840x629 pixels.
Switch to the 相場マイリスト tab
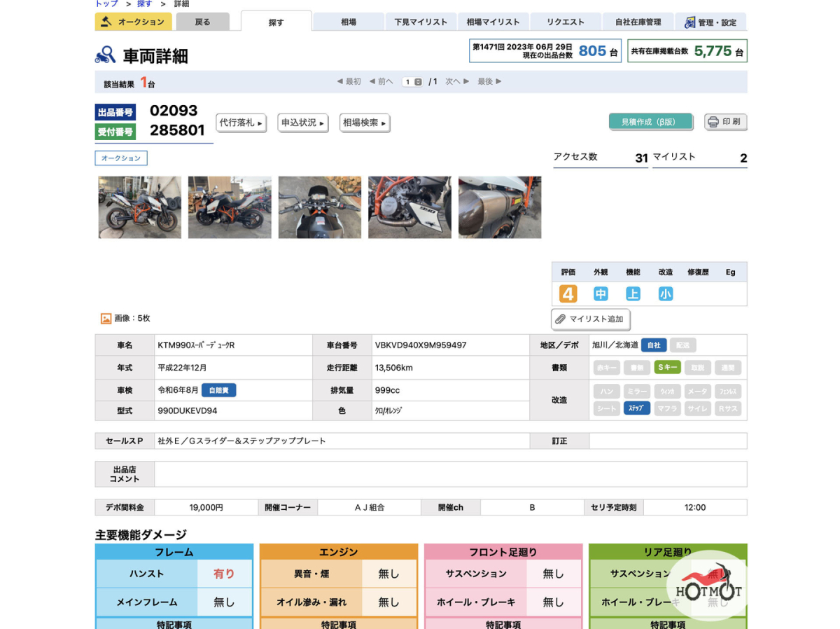click(493, 22)
